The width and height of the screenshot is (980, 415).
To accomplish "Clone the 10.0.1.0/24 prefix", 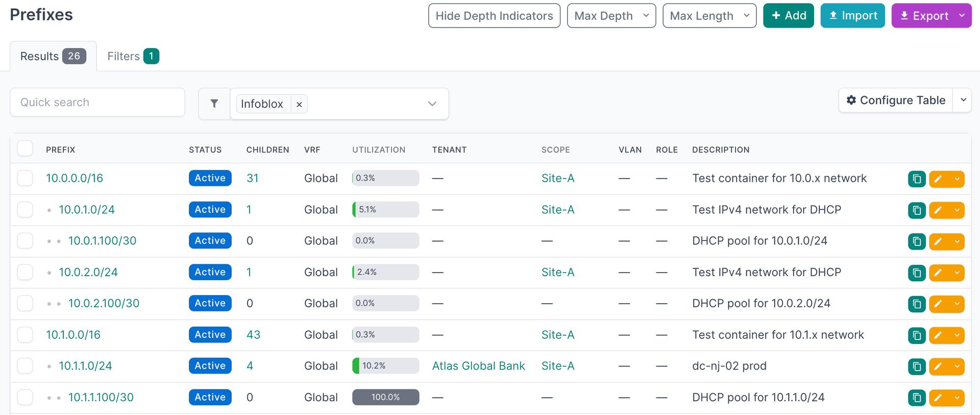I will click(917, 210).
